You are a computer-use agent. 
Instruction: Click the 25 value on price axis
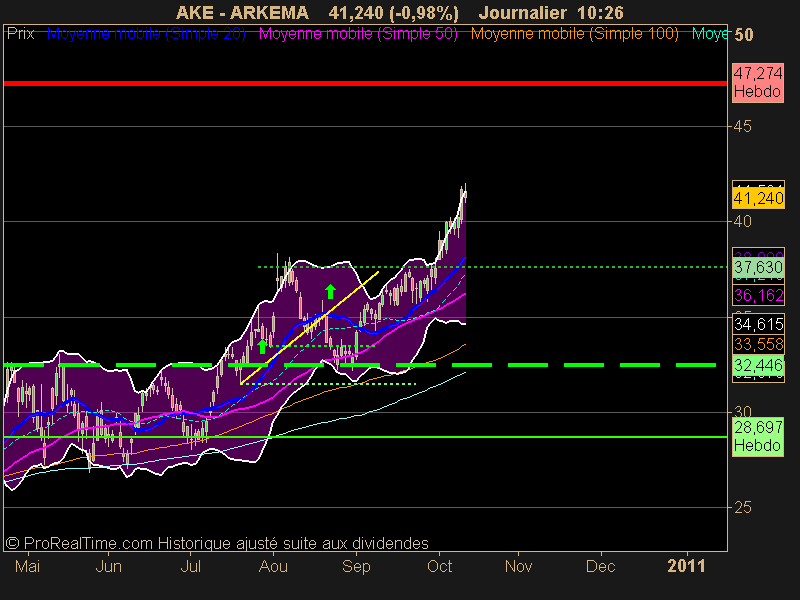click(x=742, y=507)
